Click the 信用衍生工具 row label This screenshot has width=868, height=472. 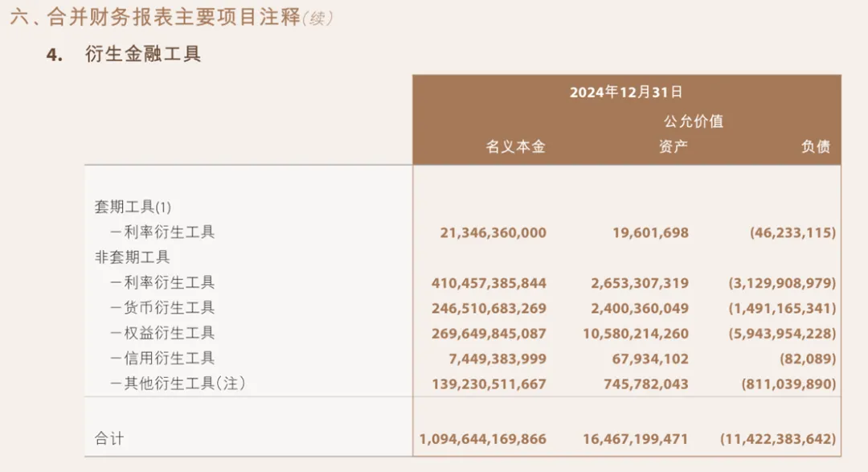point(162,359)
